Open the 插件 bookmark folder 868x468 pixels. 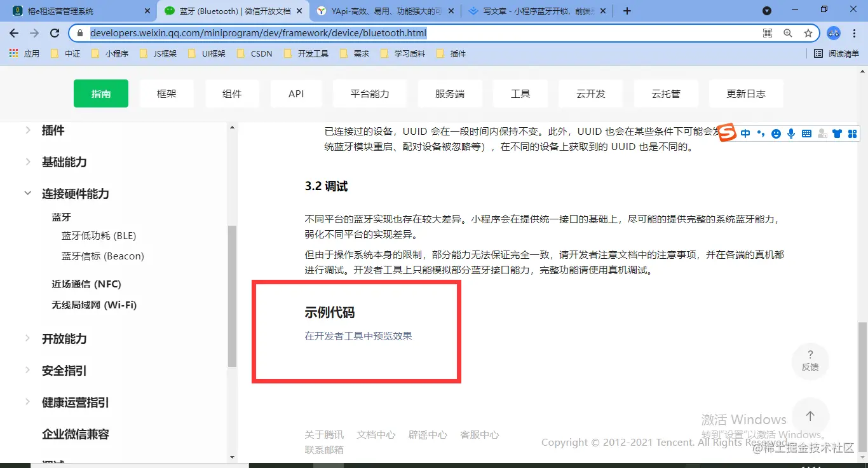coord(451,54)
